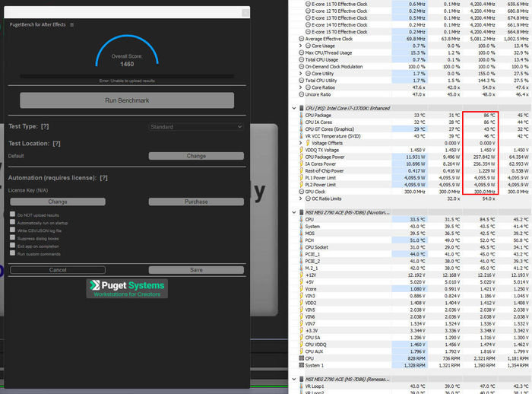This screenshot has width=532, height=394.
Task: Click the thermometer icon beside the MOS sensor
Action: click(301, 234)
